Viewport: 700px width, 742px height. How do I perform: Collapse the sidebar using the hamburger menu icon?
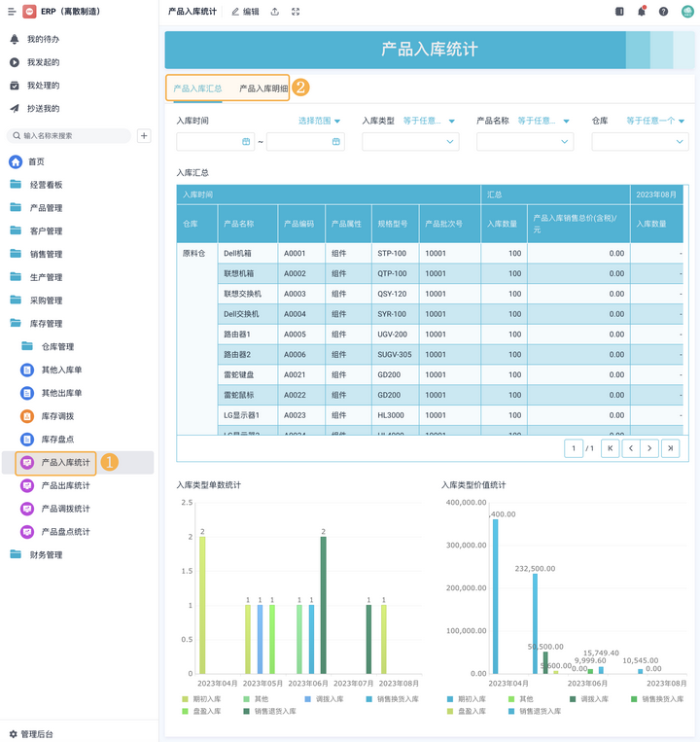[x=12, y=12]
